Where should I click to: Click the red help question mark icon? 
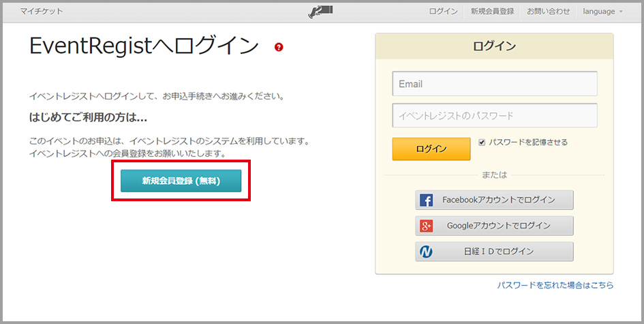(x=279, y=47)
